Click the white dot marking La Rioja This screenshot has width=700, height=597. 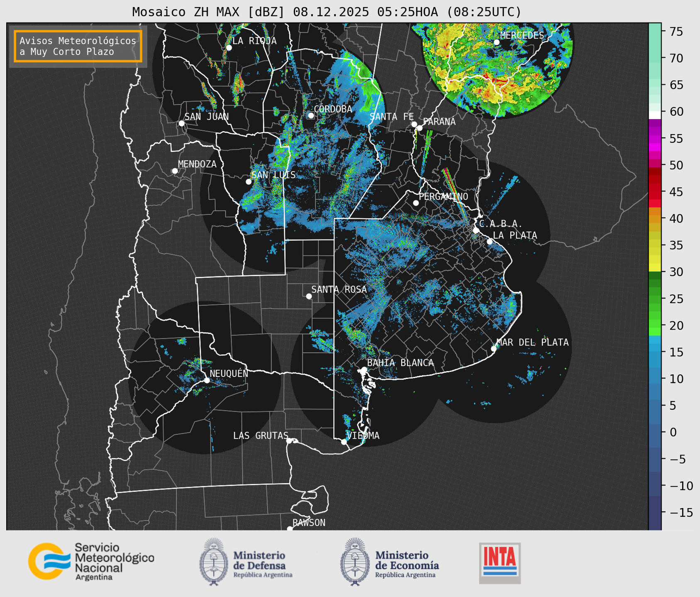pos(229,48)
